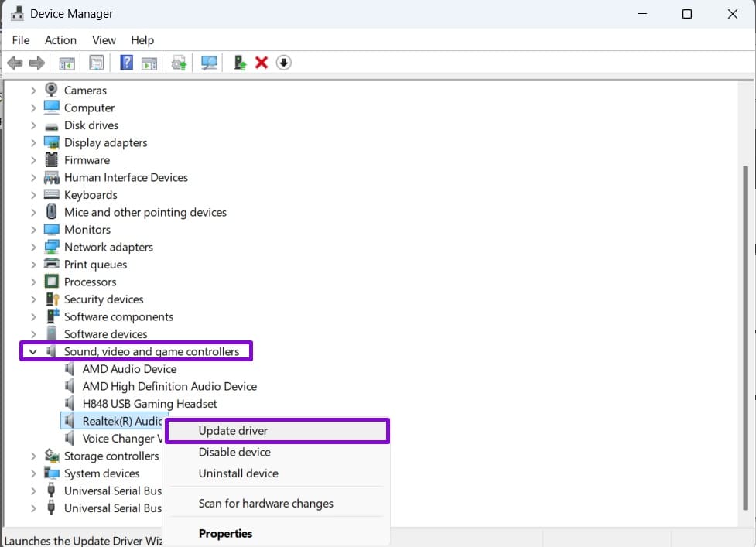The image size is (756, 547).
Task: Open the File menu
Action: click(x=21, y=40)
